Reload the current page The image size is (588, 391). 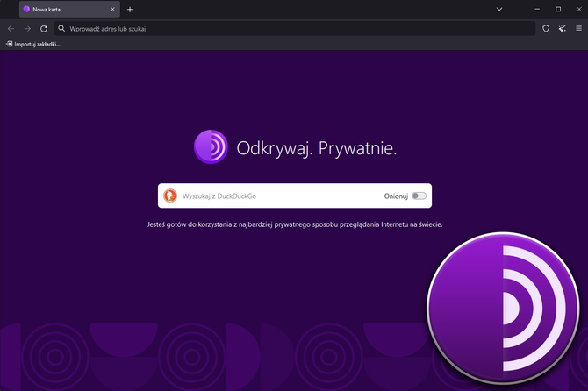tap(44, 28)
